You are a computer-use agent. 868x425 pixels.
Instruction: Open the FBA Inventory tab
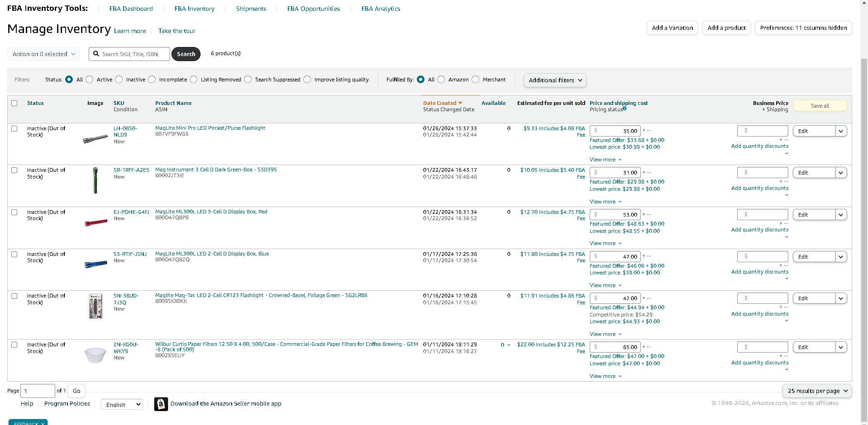195,9
